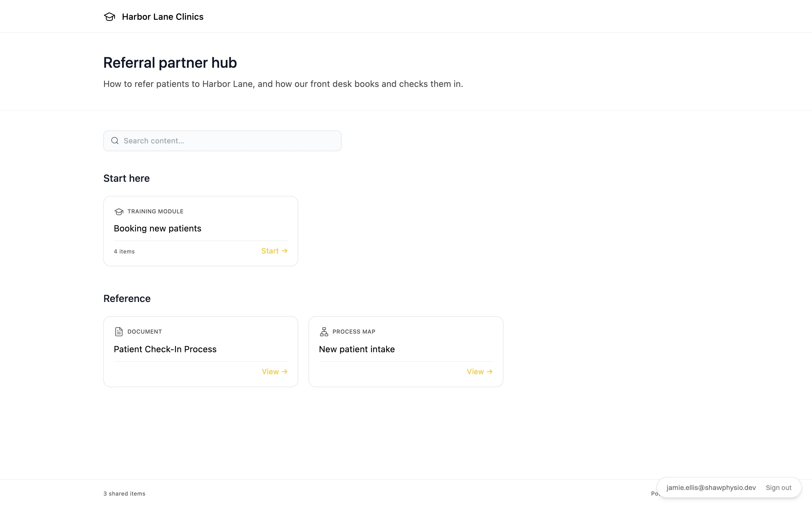Click the jamie.ellis@shawphysio.dev account email
Image resolution: width=812 pixels, height=508 pixels.
(x=711, y=487)
